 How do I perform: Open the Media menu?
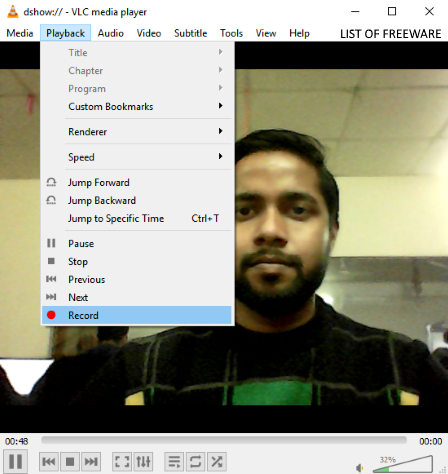[x=20, y=33]
